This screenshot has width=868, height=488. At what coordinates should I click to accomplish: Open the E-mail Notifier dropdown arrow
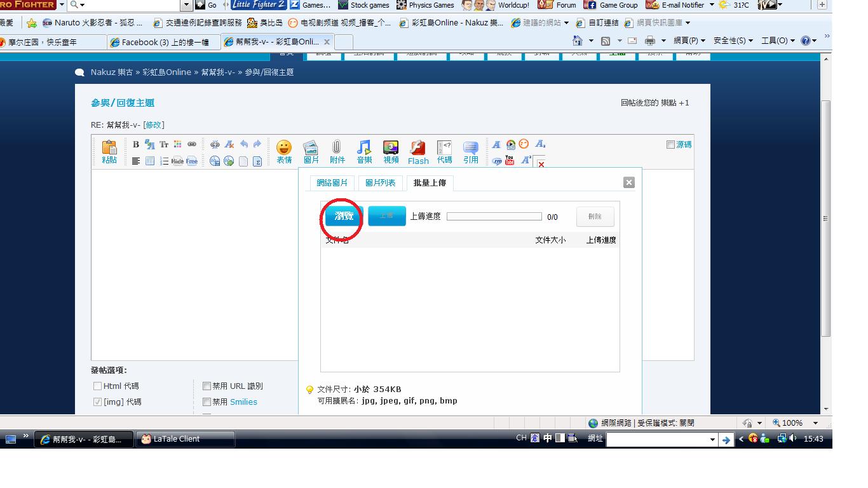[712, 5]
